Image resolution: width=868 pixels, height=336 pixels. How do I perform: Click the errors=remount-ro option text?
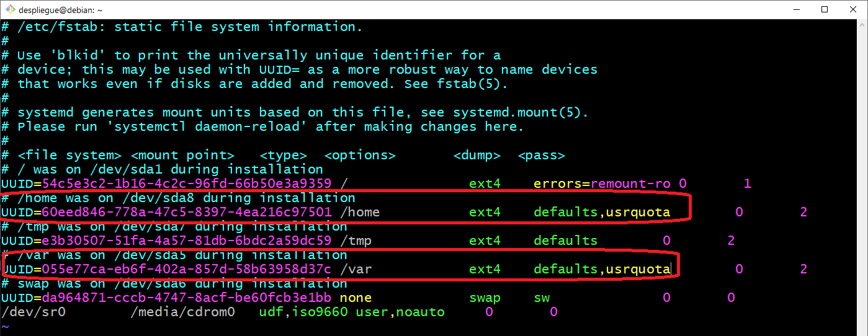tap(602, 183)
